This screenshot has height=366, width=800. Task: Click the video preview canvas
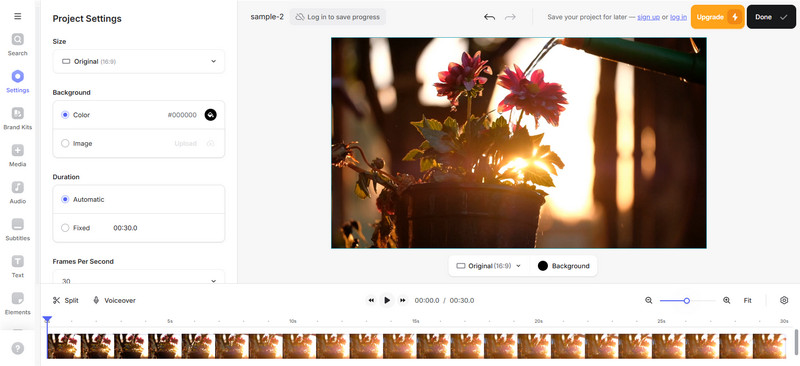click(x=519, y=143)
